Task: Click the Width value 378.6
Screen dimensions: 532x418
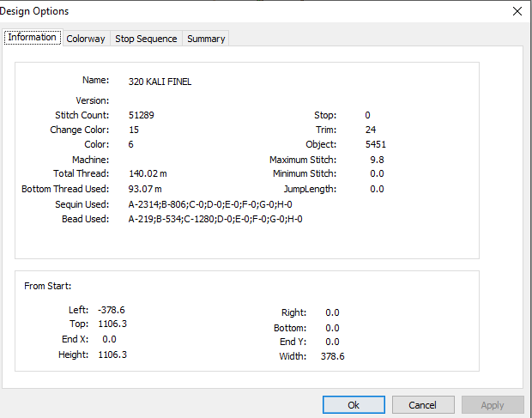Action: coord(333,356)
